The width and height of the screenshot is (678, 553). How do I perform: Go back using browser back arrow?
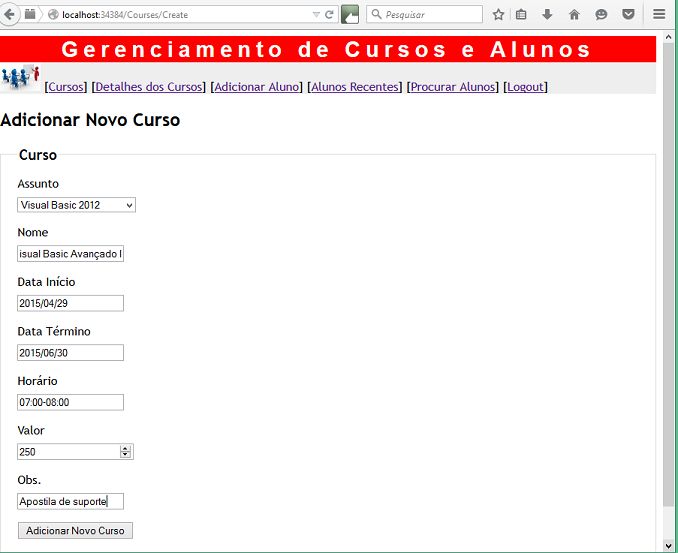coord(9,15)
